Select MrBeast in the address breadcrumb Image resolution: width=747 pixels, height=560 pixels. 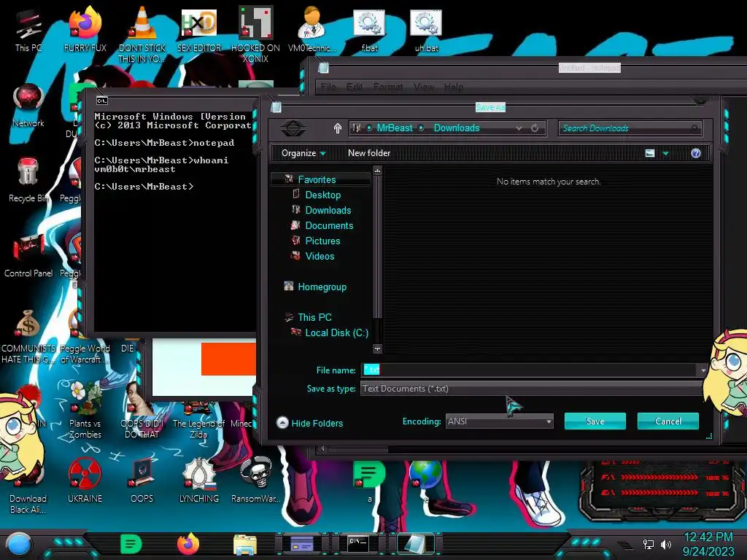click(x=395, y=128)
